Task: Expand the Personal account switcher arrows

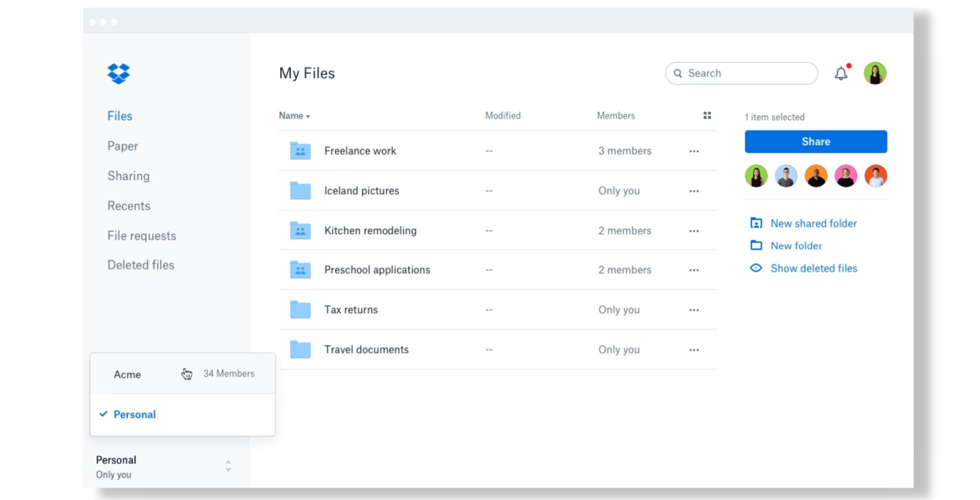Action: click(228, 466)
